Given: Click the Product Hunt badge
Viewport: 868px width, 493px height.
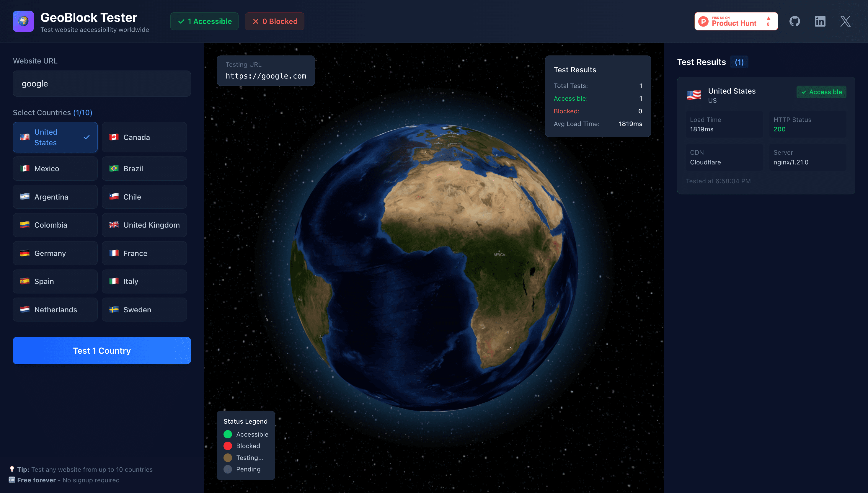Looking at the screenshot, I should tap(736, 21).
